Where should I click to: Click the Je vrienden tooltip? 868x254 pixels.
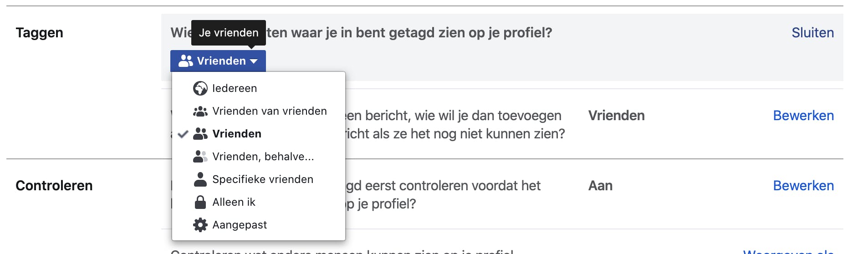coord(228,33)
